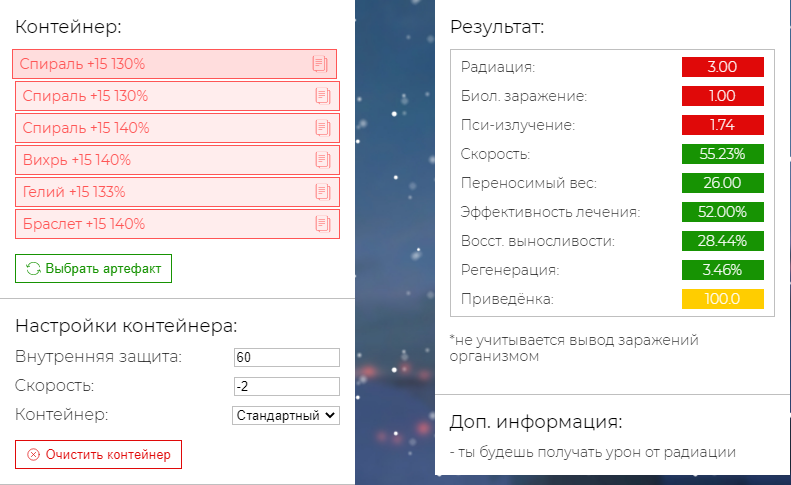Click copy icon on second Спираль +15 130%

pyautogui.click(x=323, y=96)
